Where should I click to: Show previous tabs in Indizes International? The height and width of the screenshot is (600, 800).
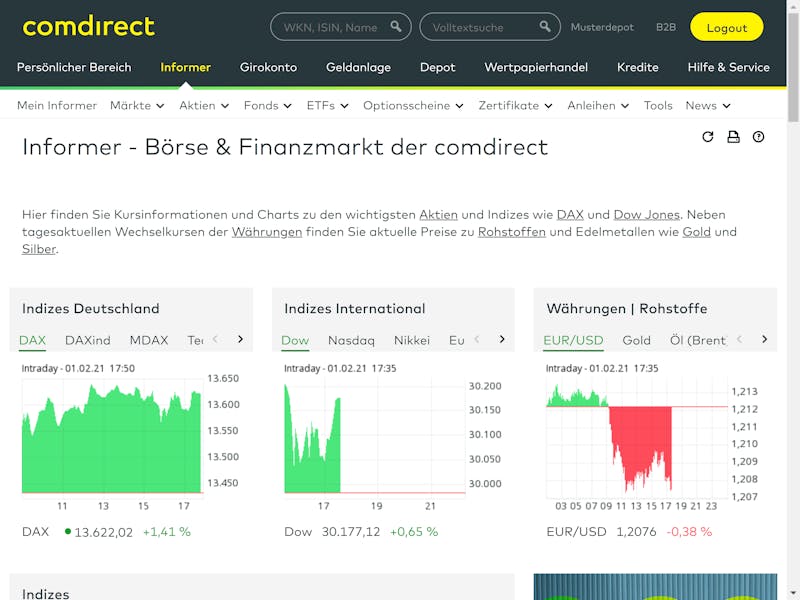coord(477,339)
